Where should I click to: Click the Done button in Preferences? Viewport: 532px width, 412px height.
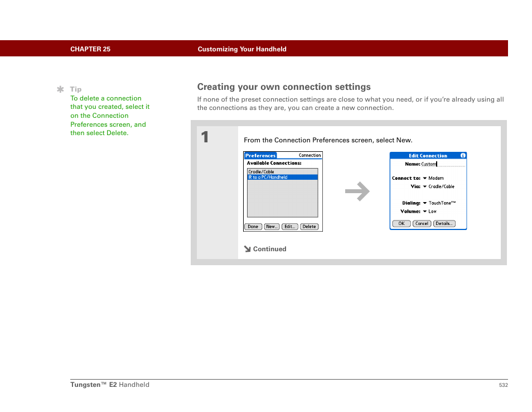253,227
